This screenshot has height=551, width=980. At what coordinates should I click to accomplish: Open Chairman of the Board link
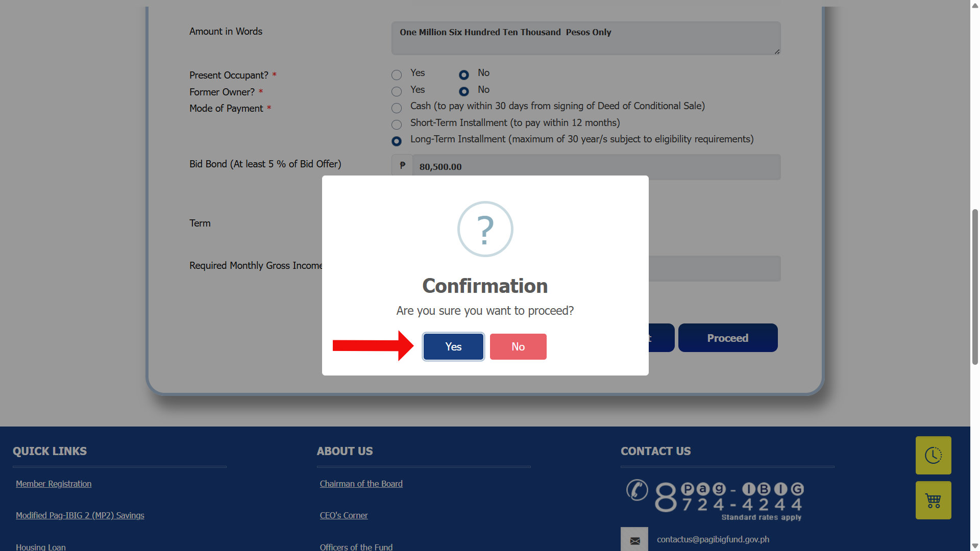click(x=361, y=484)
